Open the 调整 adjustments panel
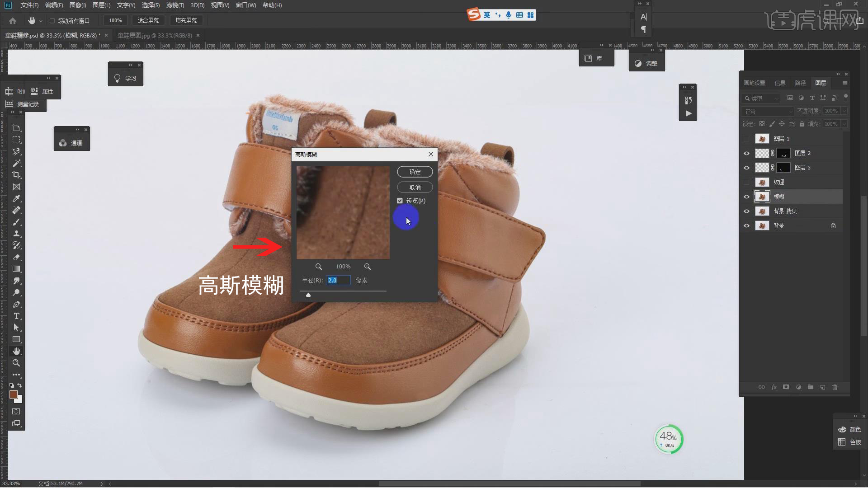 [x=646, y=64]
